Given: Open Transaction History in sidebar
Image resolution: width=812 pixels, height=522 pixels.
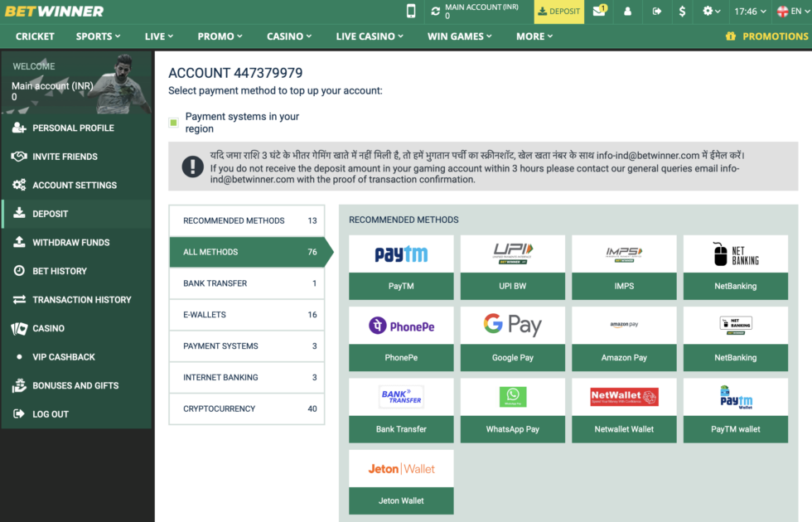Looking at the screenshot, I should pyautogui.click(x=76, y=300).
